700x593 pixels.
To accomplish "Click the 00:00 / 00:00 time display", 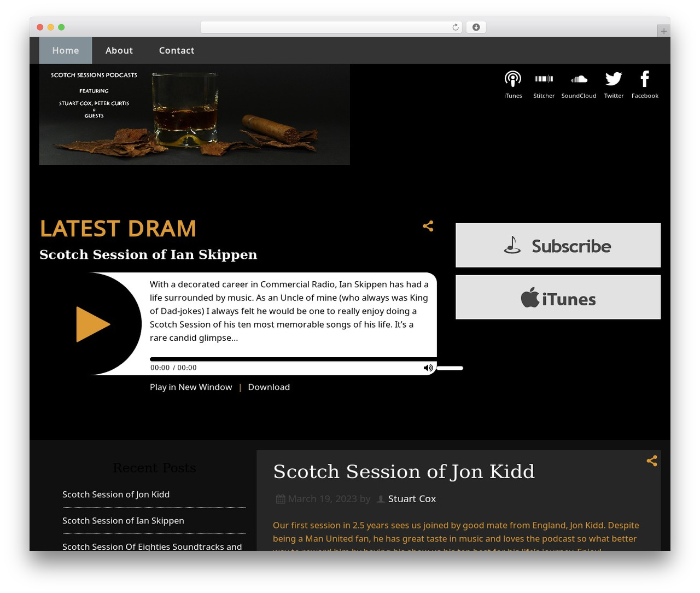I will click(173, 368).
